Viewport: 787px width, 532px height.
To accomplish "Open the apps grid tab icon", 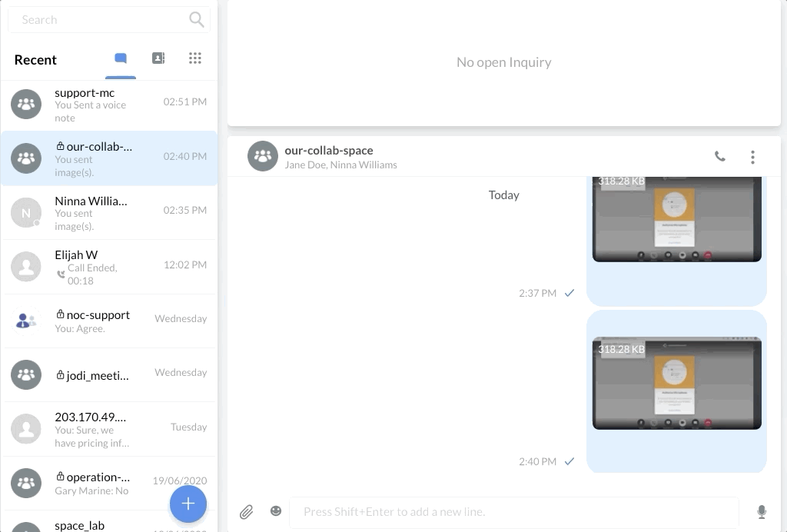I will [194, 58].
